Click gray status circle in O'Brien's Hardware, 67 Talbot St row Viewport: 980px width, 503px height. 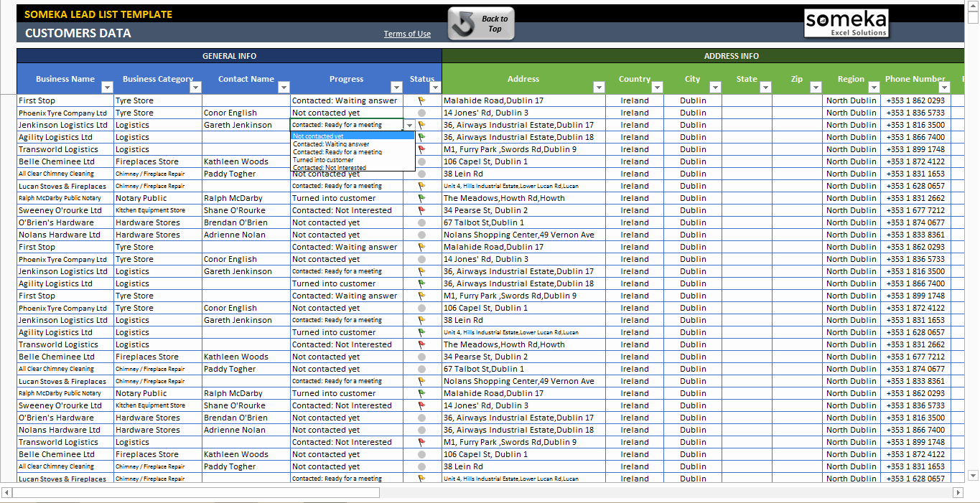tap(422, 222)
